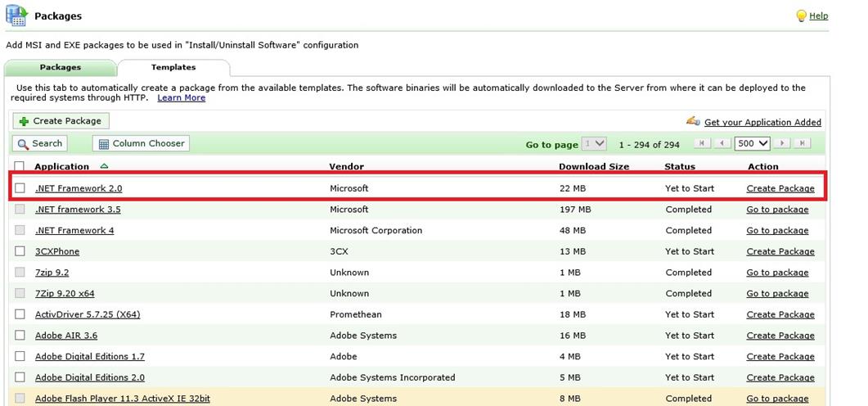The image size is (868, 406).
Task: Create Package for .NET Framework 2.0
Action: tap(780, 188)
